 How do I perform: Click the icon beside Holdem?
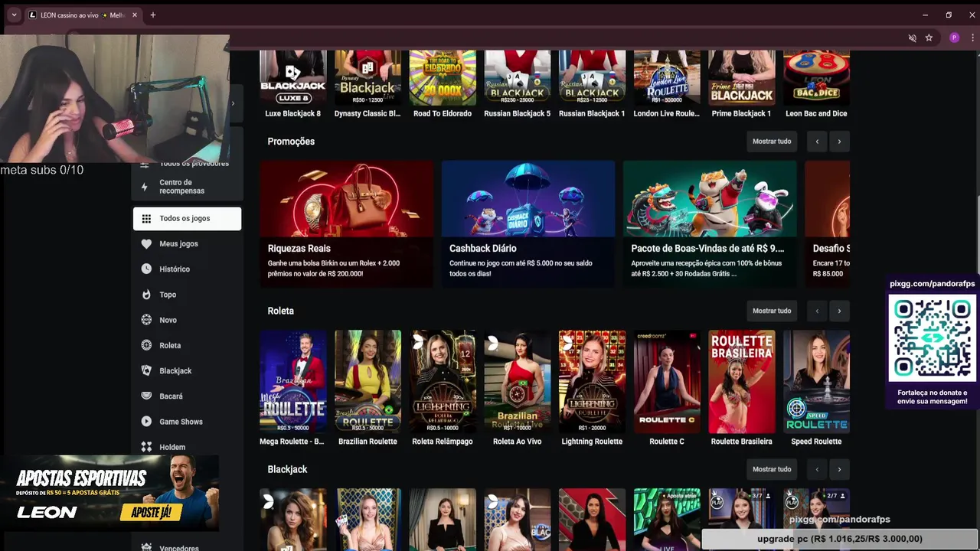[x=146, y=447]
